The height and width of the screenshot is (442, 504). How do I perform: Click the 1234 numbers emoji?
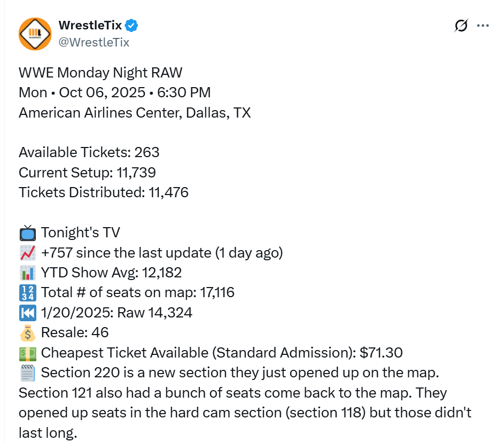point(27,293)
